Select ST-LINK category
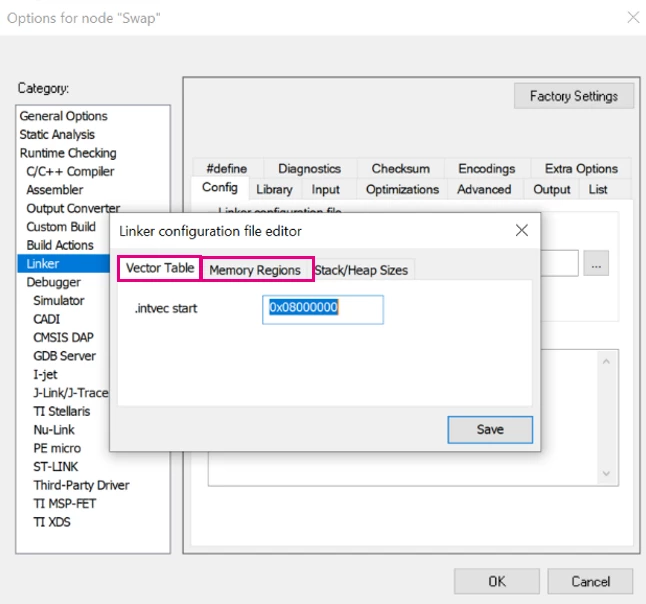Image resolution: width=646 pixels, height=604 pixels. 56,467
